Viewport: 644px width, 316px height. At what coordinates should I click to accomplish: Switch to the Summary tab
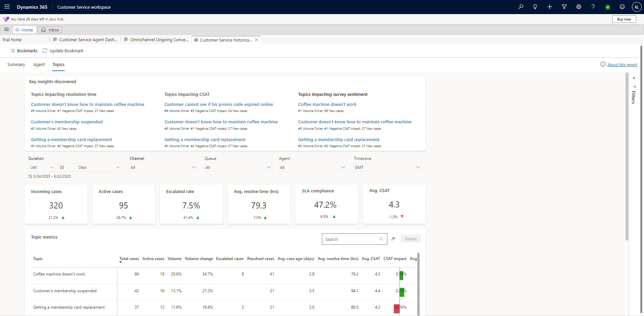point(16,64)
